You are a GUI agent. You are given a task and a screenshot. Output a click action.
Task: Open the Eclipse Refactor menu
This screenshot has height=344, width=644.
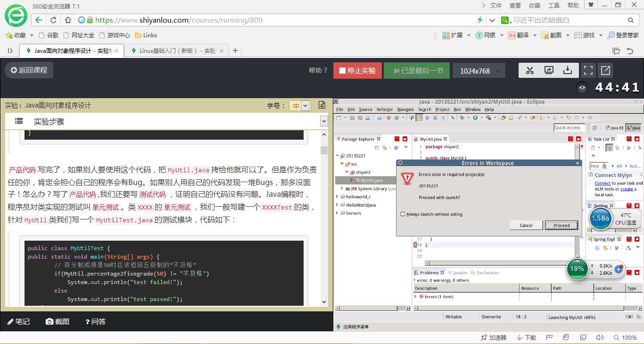[385, 109]
